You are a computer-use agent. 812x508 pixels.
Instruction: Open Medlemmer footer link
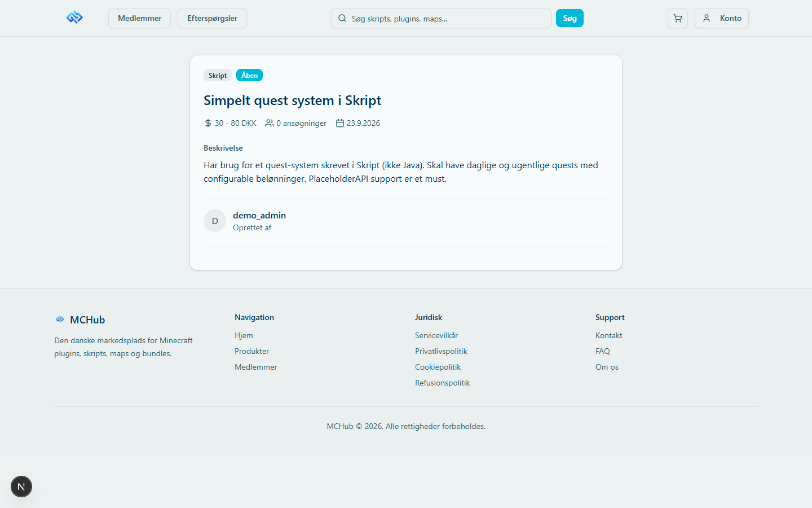pos(255,367)
